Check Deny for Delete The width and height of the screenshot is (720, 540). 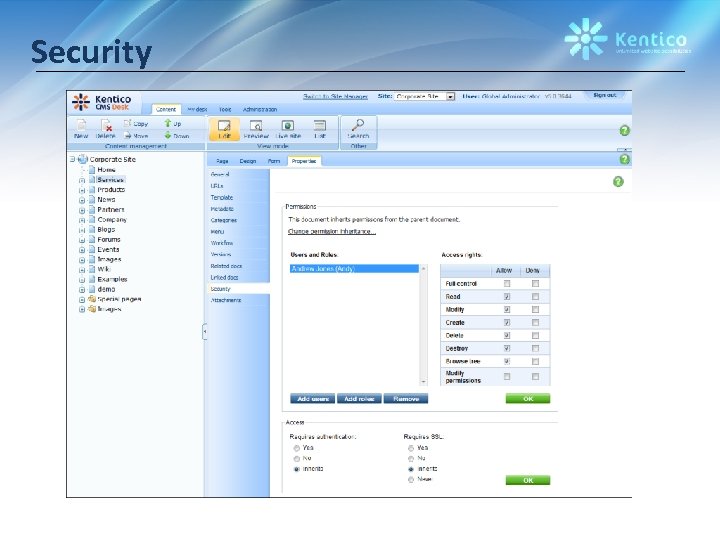click(535, 336)
